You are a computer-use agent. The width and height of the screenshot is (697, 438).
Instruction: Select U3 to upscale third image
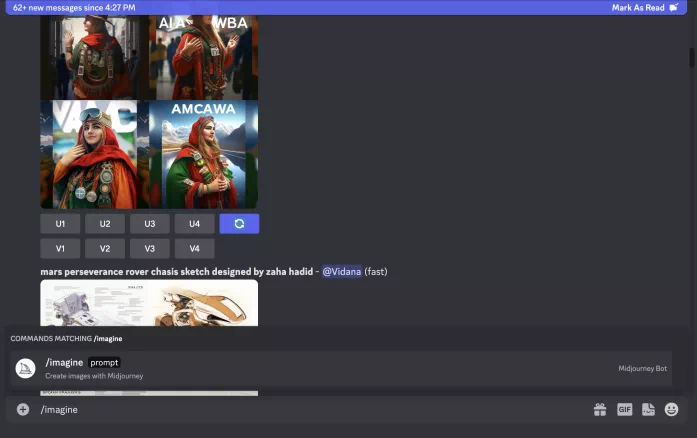[x=150, y=224]
